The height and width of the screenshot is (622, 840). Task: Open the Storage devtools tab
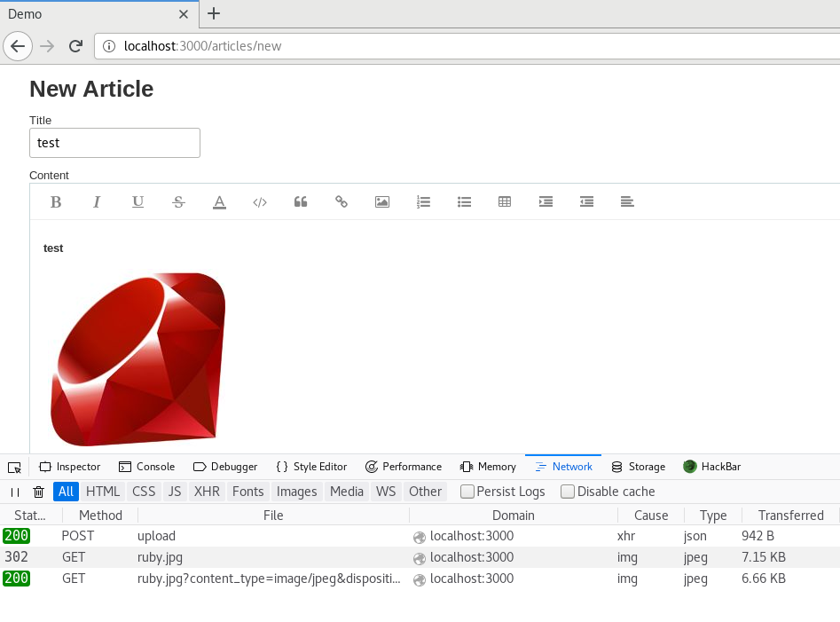pos(638,467)
